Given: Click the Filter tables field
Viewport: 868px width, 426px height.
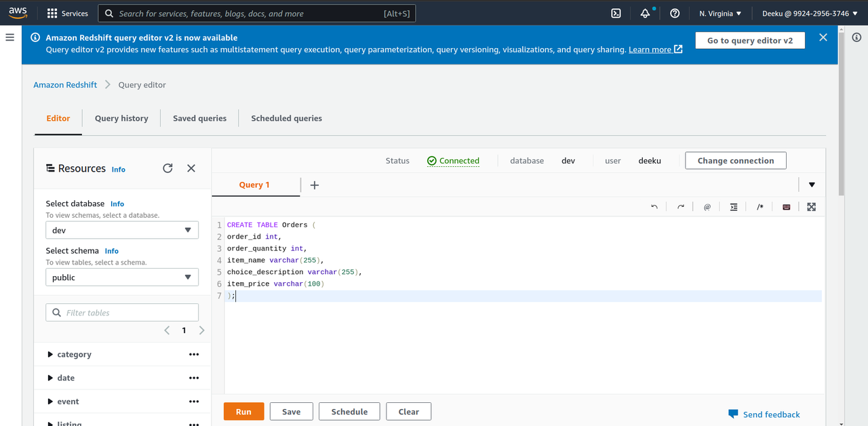Looking at the screenshot, I should (122, 313).
